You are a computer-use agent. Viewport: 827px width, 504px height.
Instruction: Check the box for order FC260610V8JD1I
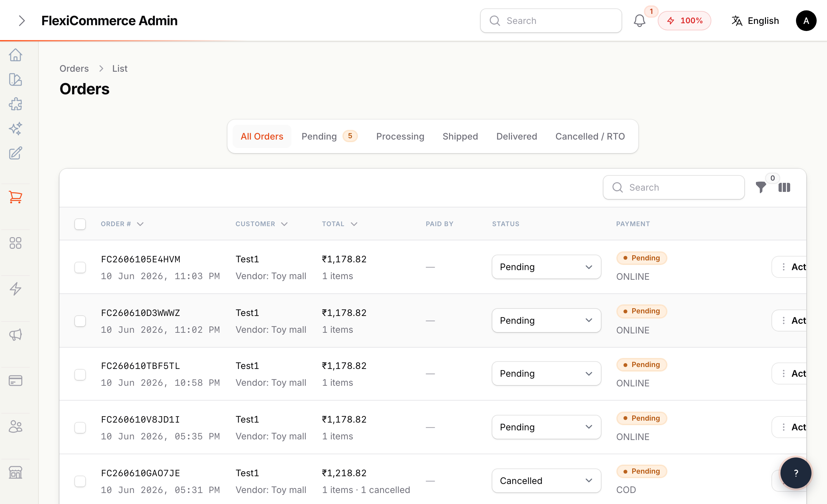(80, 428)
